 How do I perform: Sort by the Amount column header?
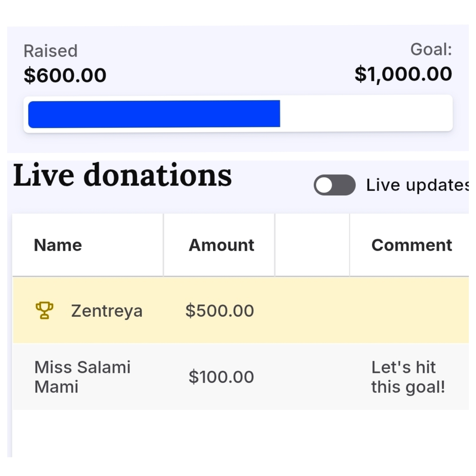pyautogui.click(x=221, y=245)
